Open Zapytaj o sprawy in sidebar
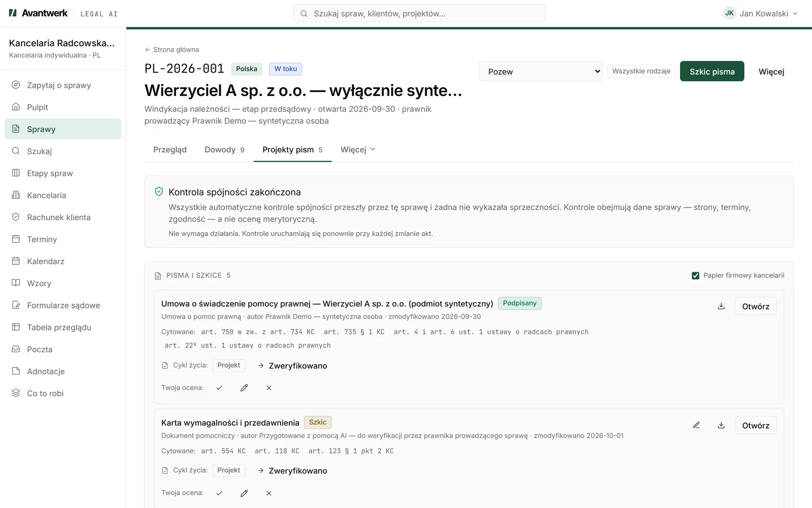Viewport: 812px width, 508px height. pos(63,85)
